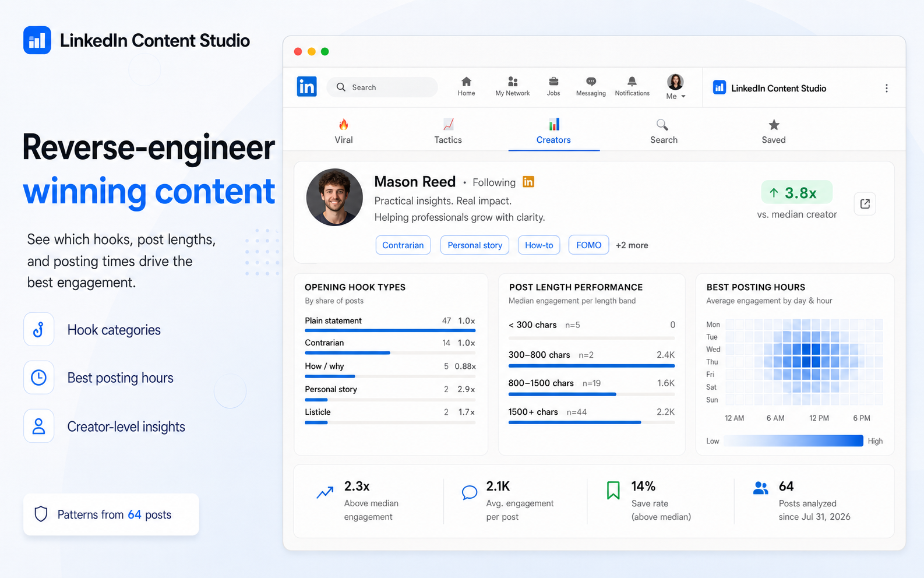Click the people icon beside 64
The image size is (924, 578).
[760, 488]
